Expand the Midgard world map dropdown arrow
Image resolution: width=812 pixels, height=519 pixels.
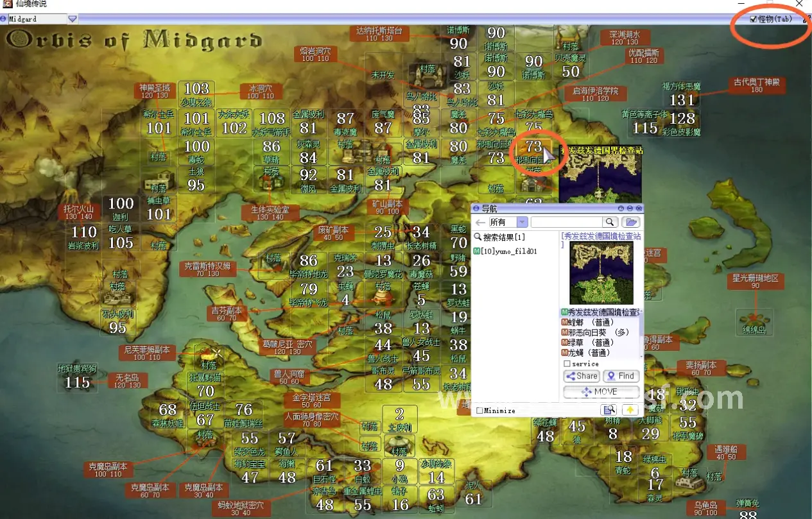(x=73, y=19)
